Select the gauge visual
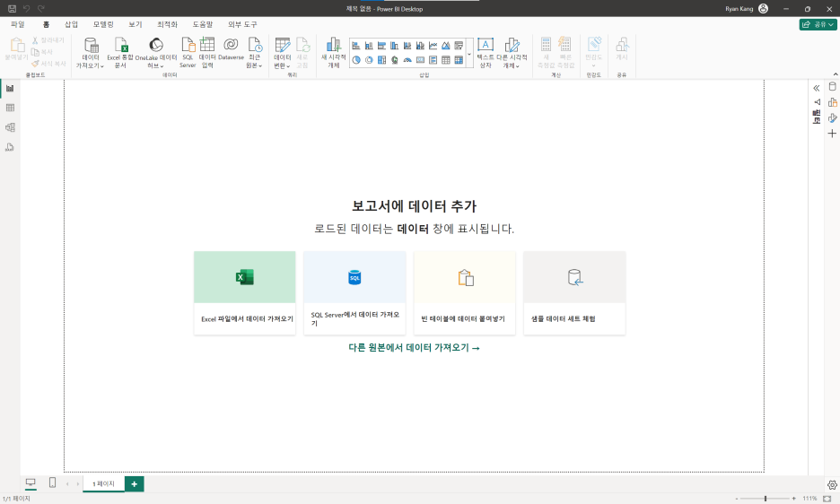This screenshot has width=840, height=504. [407, 60]
